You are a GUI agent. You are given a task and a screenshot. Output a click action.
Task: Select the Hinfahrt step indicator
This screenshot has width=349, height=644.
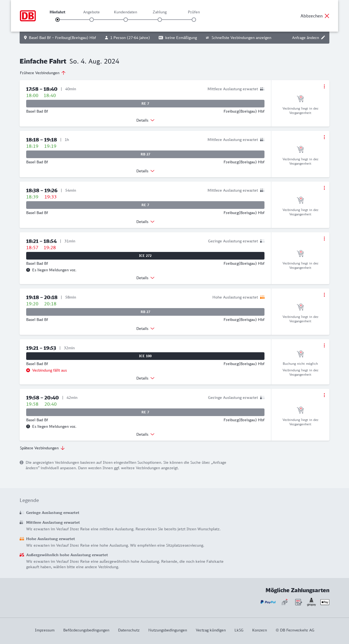[58, 20]
